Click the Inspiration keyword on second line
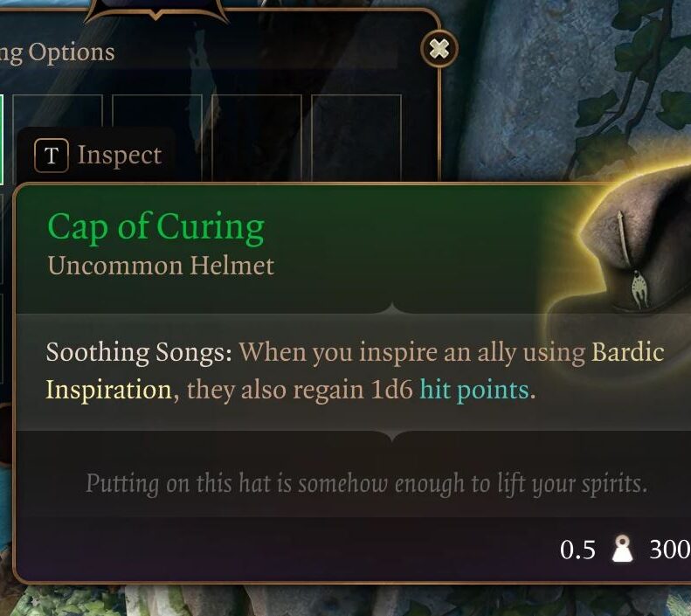 click(x=108, y=391)
